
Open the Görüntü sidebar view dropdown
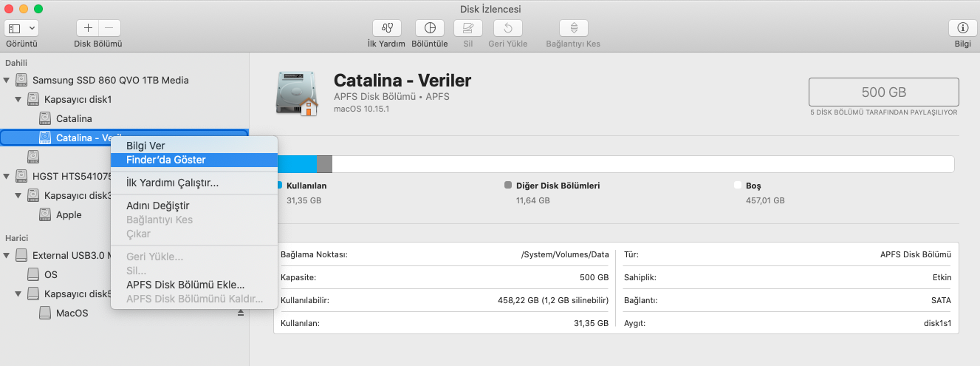pyautogui.click(x=22, y=28)
